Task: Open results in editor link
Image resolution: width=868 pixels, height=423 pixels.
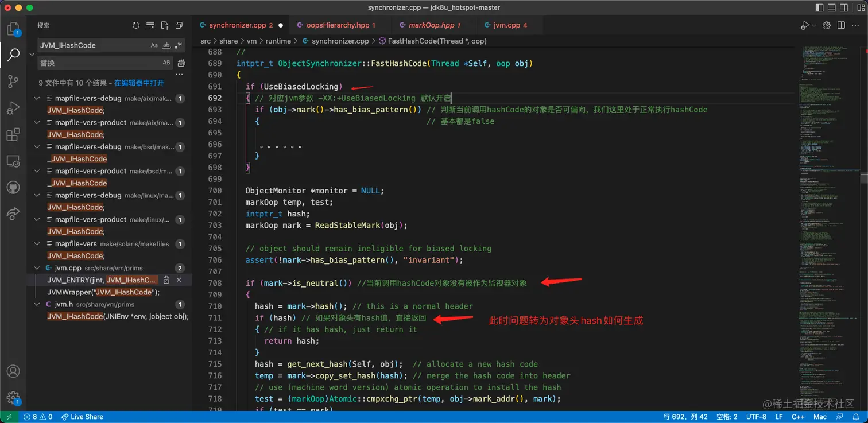Action: tap(139, 83)
